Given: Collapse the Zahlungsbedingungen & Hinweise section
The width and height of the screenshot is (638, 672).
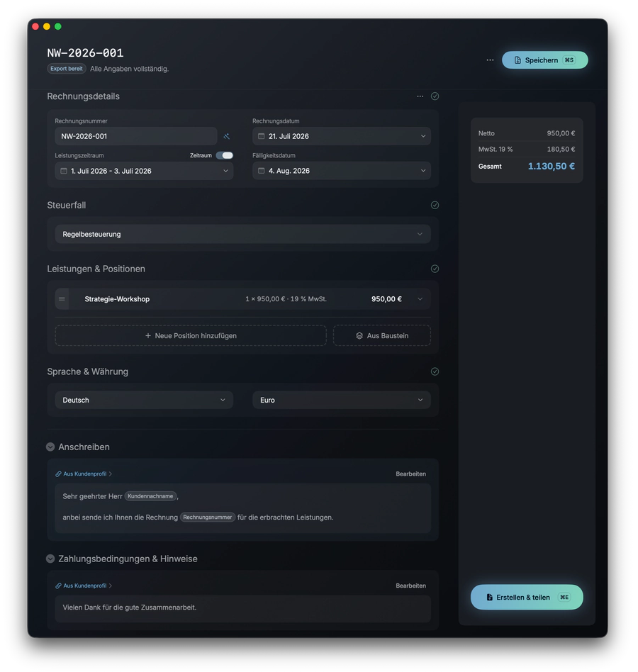Looking at the screenshot, I should point(50,559).
